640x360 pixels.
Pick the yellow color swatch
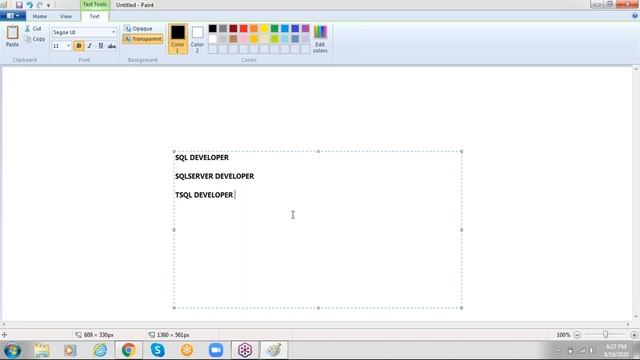(264, 28)
